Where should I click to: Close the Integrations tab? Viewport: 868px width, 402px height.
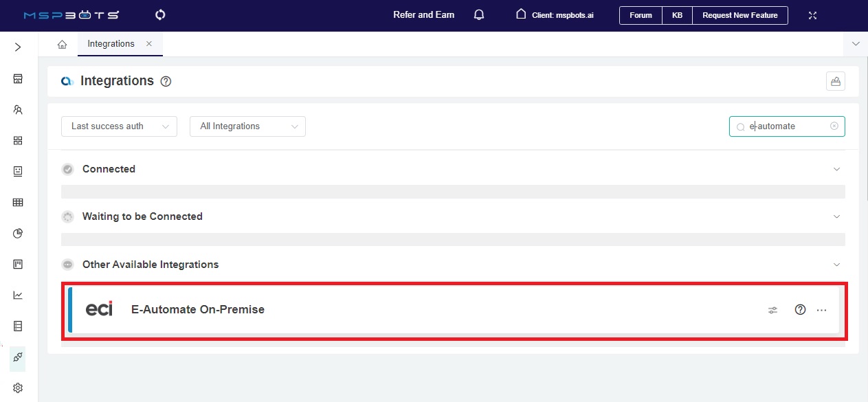coord(149,44)
